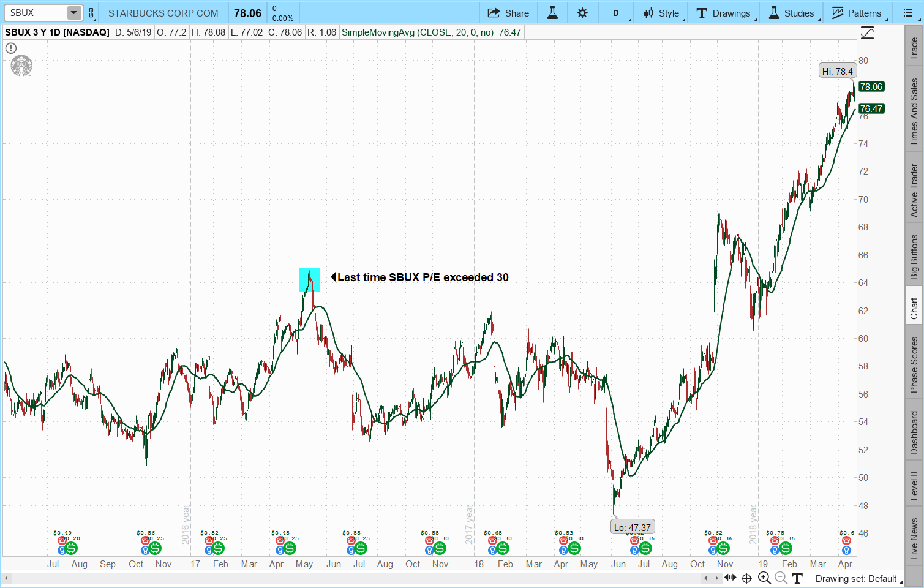This screenshot has height=588, width=924.
Task: Click the SBUX 3 Y 1D [NASDAQ] title
Action: click(x=57, y=32)
